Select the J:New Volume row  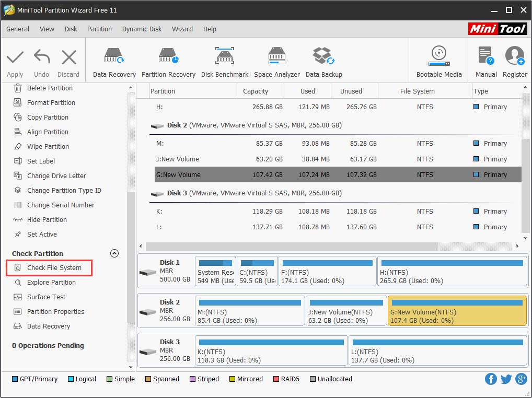[338, 159]
